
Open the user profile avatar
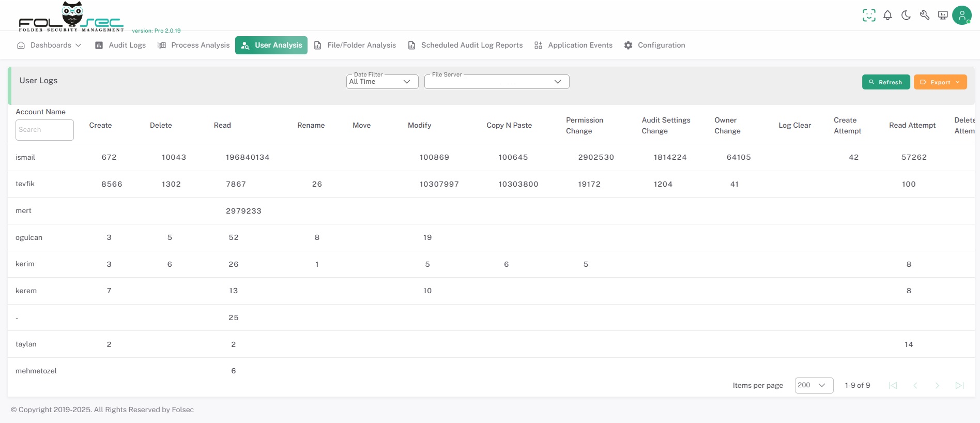[x=961, y=16]
